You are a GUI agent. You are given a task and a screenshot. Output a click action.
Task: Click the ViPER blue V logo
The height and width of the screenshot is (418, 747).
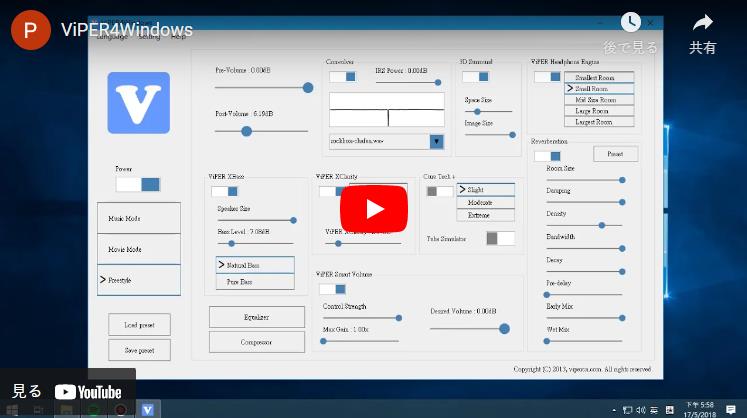139,102
